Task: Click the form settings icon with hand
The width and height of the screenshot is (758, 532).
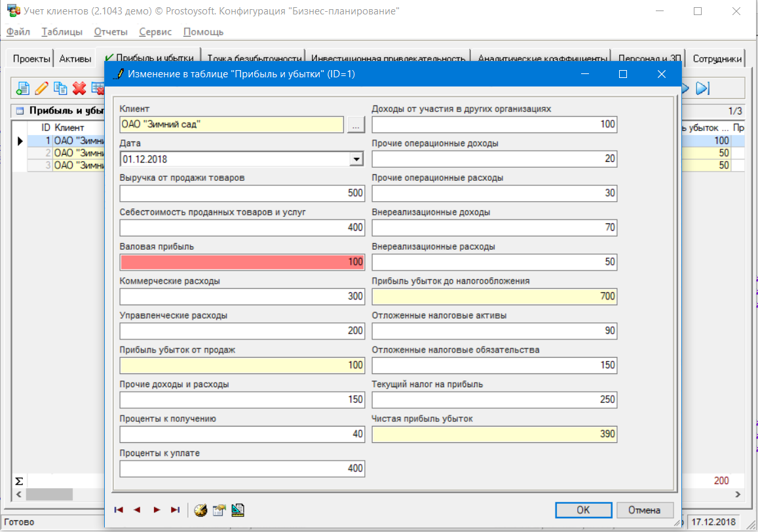Action: [x=219, y=510]
